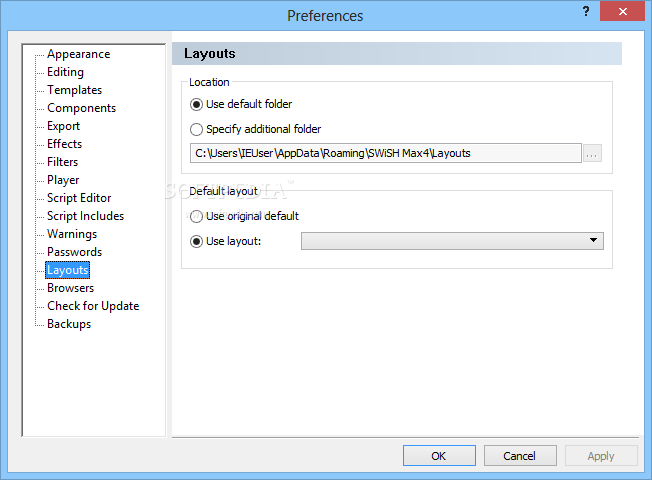Open the Appearance preferences page
This screenshot has width=652, height=480.
78,54
